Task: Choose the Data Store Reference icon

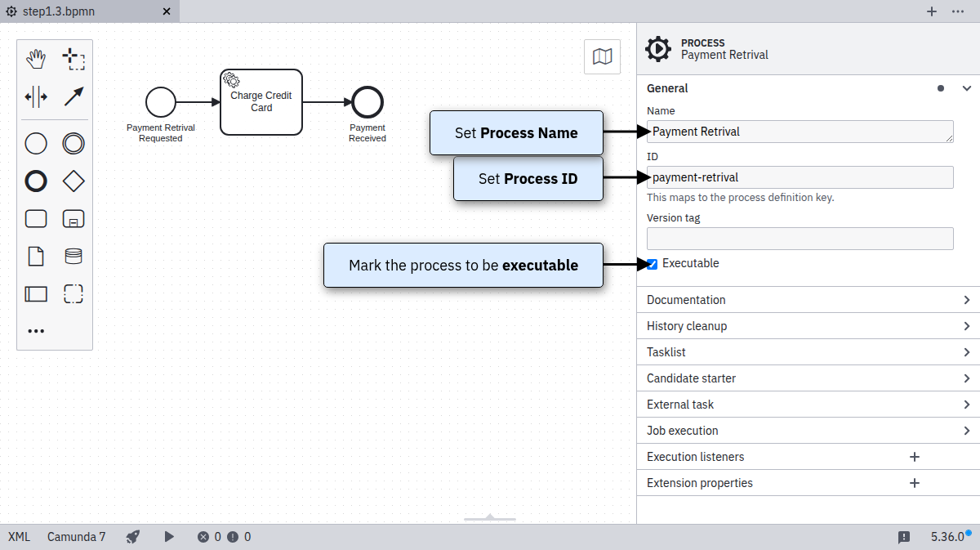Action: point(73,257)
